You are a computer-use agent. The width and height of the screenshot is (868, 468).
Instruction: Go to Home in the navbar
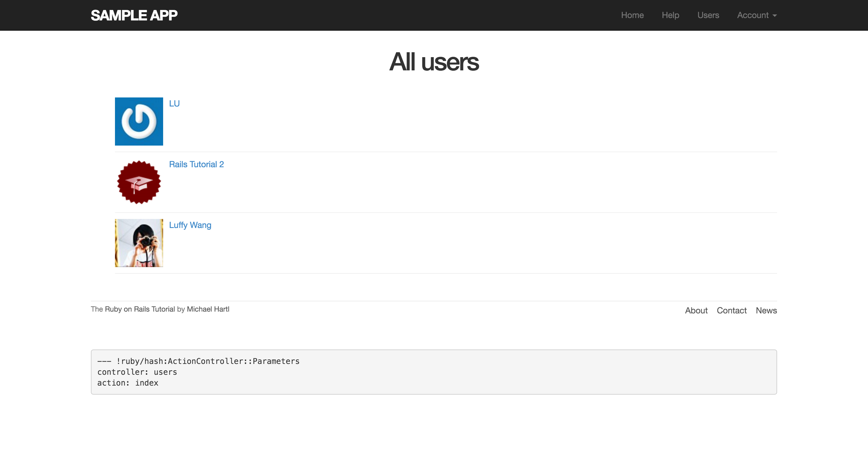(632, 15)
